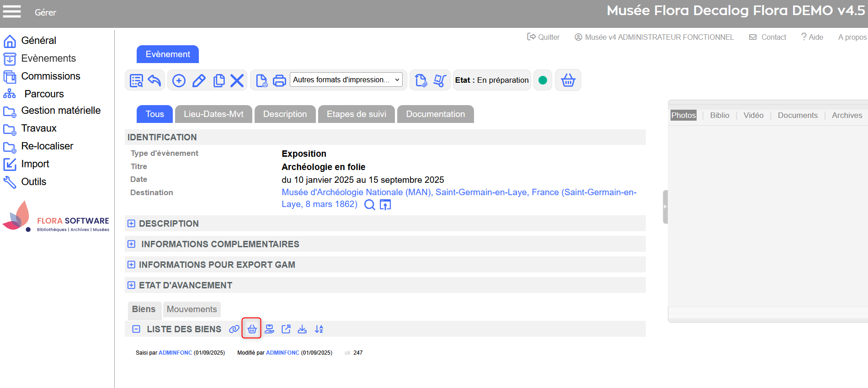
Task: Click the green status indicator circle
Action: (x=543, y=80)
